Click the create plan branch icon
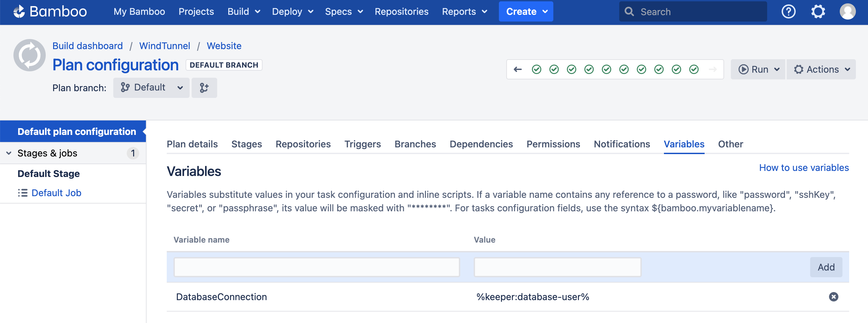 [x=204, y=88]
